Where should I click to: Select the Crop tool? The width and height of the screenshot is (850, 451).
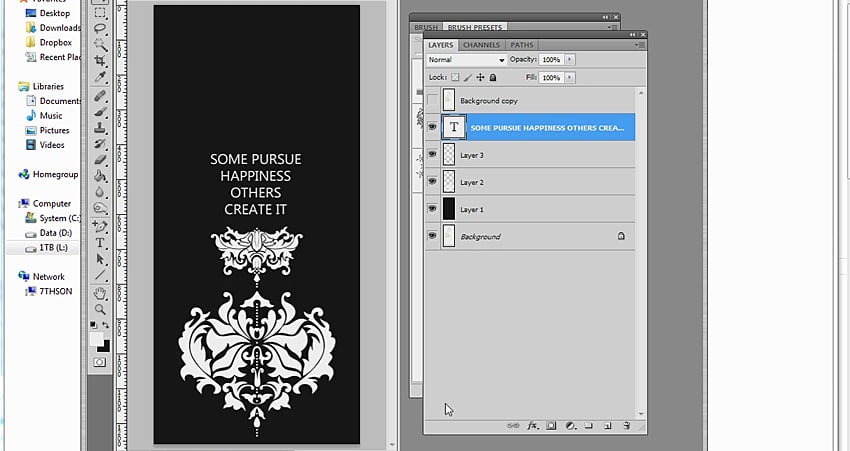pos(100,60)
